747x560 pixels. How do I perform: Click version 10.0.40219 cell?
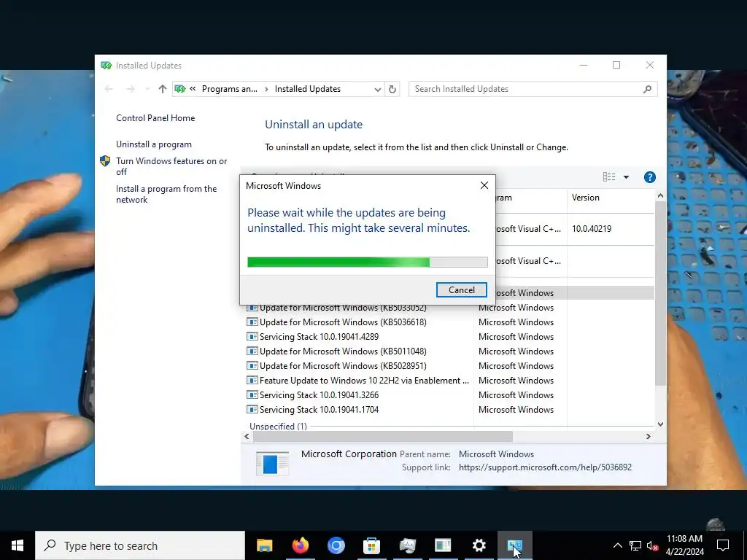[591, 229]
